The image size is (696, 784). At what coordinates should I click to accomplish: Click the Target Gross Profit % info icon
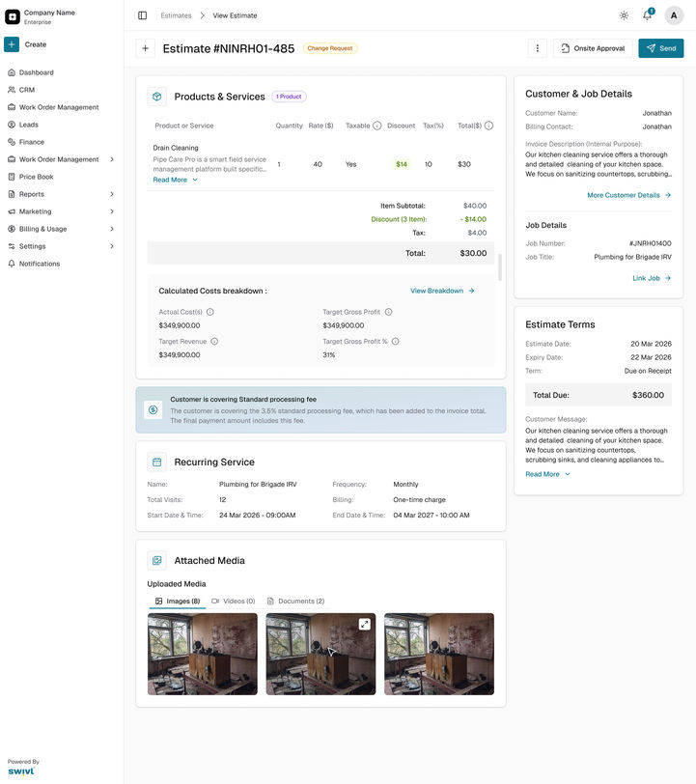point(396,342)
